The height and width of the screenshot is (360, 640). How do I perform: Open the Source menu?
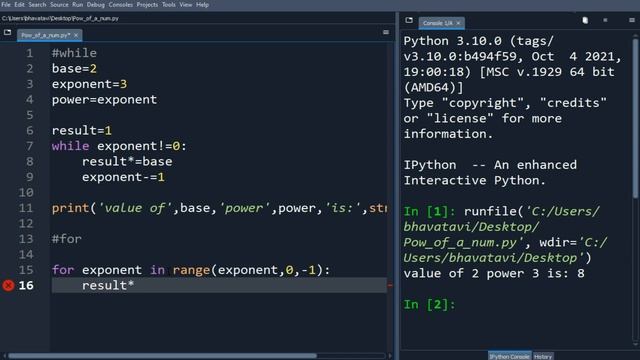click(59, 5)
